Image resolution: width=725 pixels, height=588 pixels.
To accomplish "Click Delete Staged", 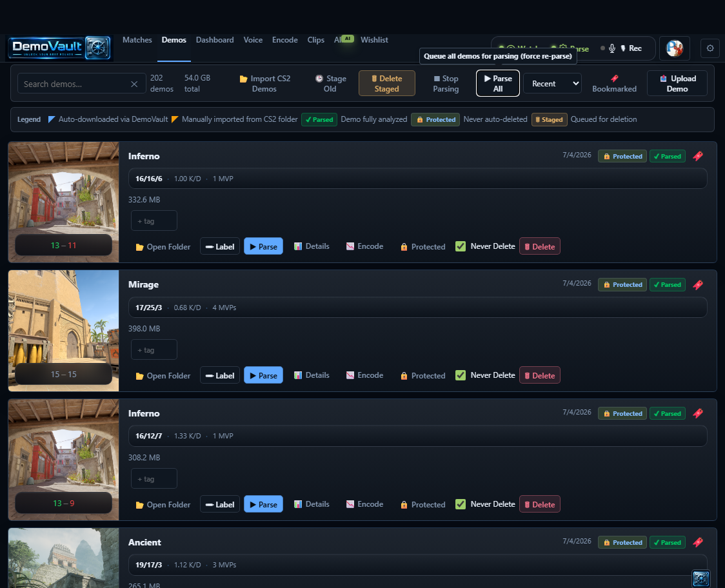I will (386, 83).
